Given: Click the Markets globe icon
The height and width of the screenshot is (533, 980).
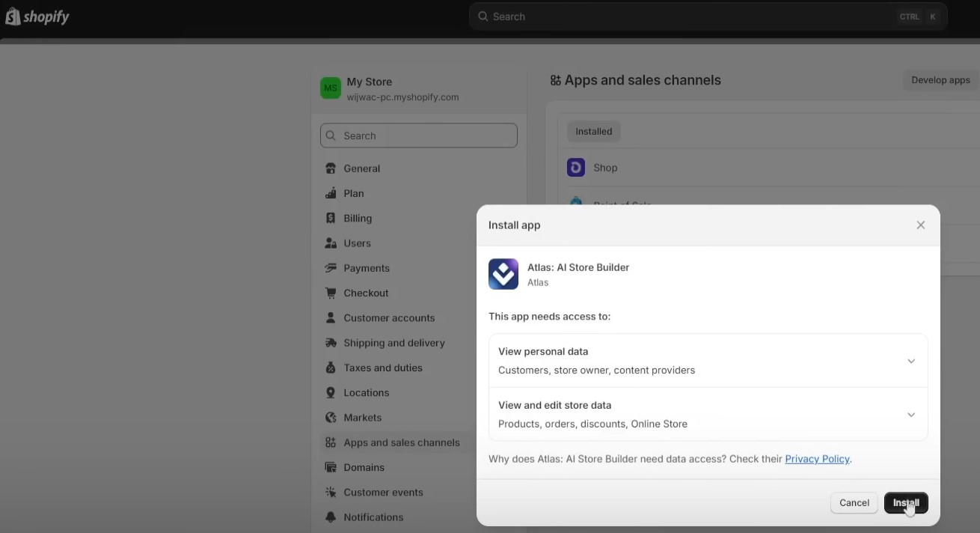Looking at the screenshot, I should [x=330, y=417].
